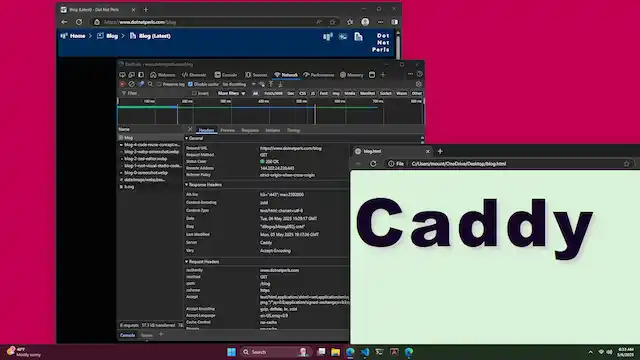Clear the network log icon
The height and width of the screenshot is (360, 640).
pos(131,84)
